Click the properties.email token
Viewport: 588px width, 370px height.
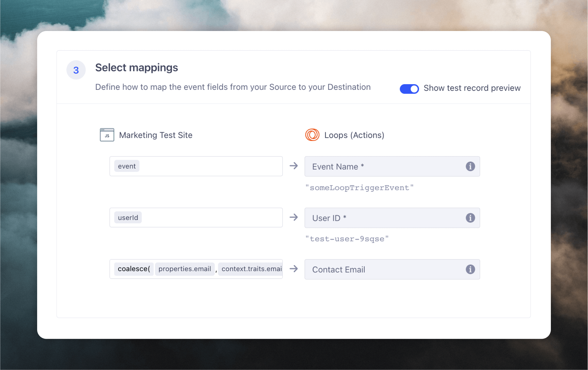(x=185, y=269)
